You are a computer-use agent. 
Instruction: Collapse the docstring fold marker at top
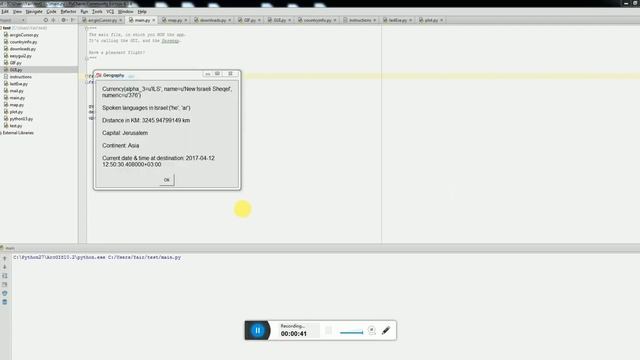[x=86, y=28]
